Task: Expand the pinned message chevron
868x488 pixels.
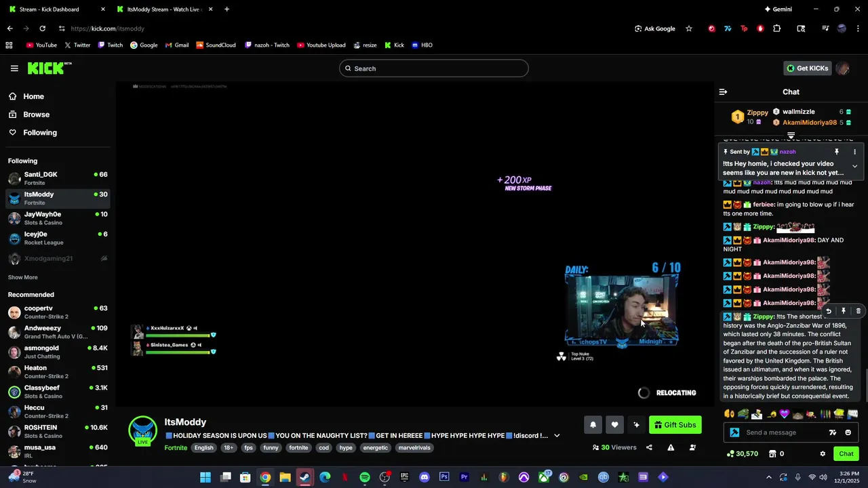Action: (x=854, y=166)
